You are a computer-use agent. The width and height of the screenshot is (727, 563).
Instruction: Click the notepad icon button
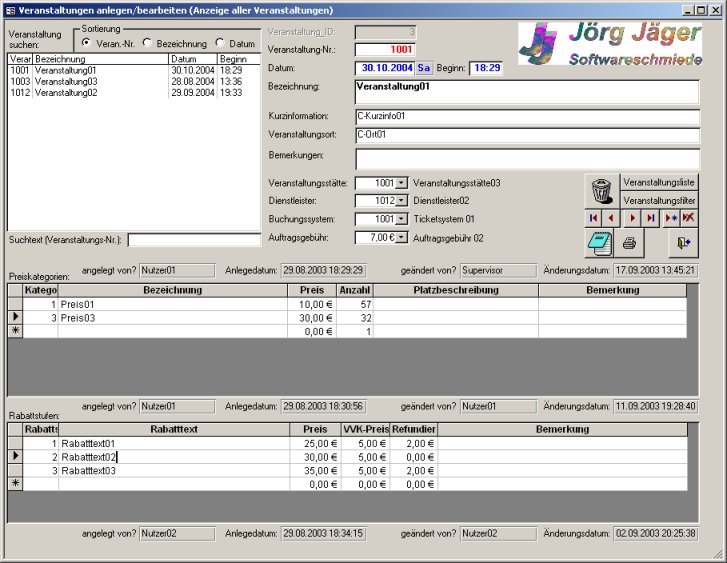(x=599, y=242)
